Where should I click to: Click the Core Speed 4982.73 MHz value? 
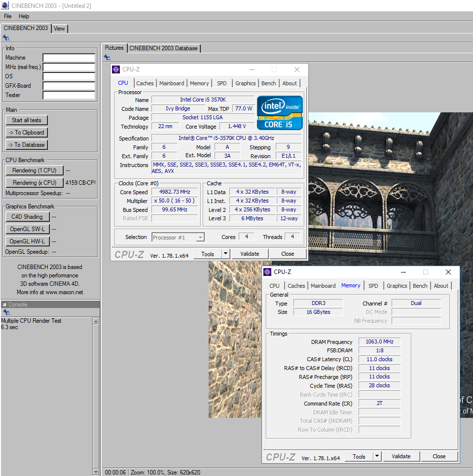click(x=175, y=192)
